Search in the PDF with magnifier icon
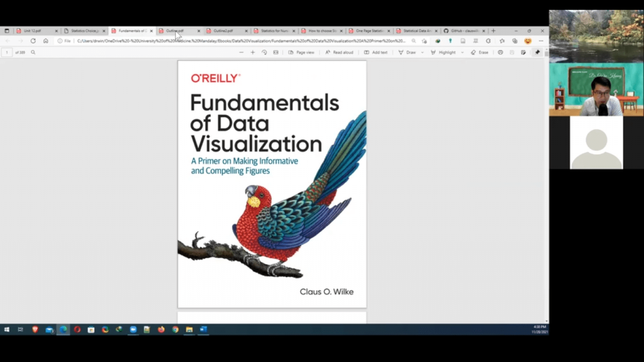 (x=33, y=53)
